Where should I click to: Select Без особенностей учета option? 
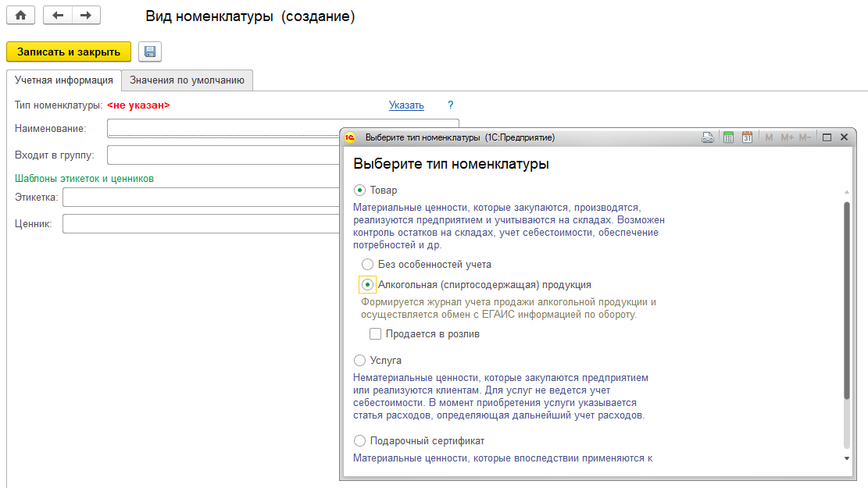point(368,265)
